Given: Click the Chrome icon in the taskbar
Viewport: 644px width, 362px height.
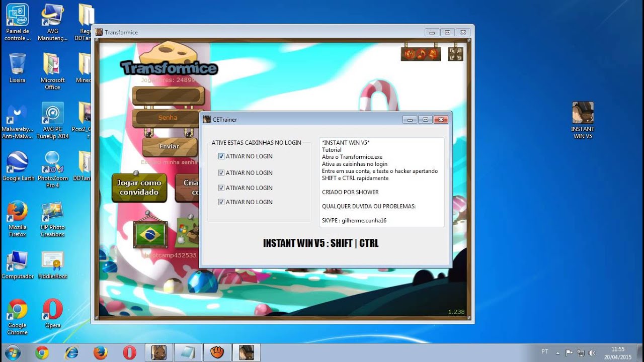Looking at the screenshot, I should pyautogui.click(x=42, y=353).
